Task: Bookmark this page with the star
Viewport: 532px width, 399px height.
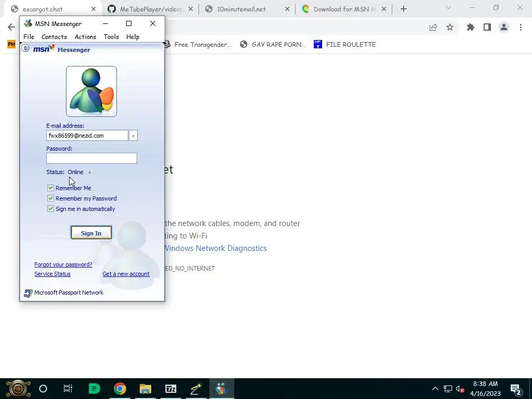Action: (450, 27)
